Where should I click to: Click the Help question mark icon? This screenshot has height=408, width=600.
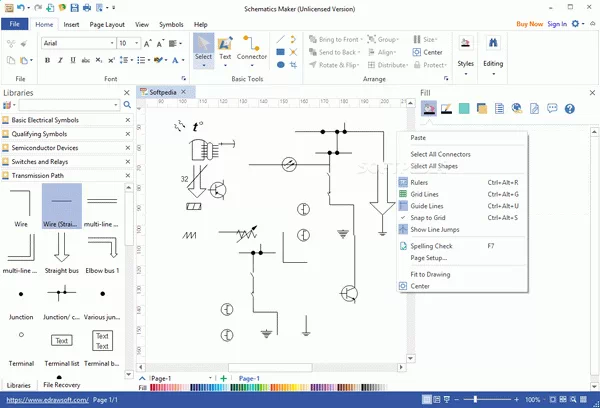tap(569, 108)
